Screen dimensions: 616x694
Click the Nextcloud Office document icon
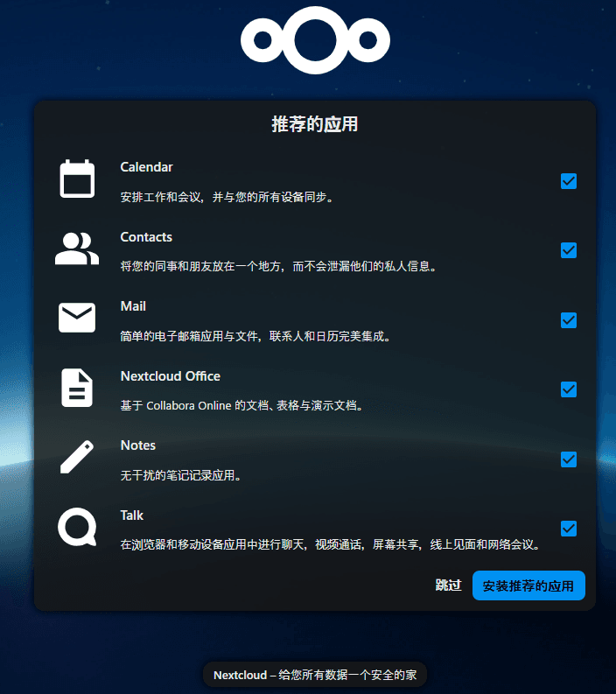pos(77,388)
